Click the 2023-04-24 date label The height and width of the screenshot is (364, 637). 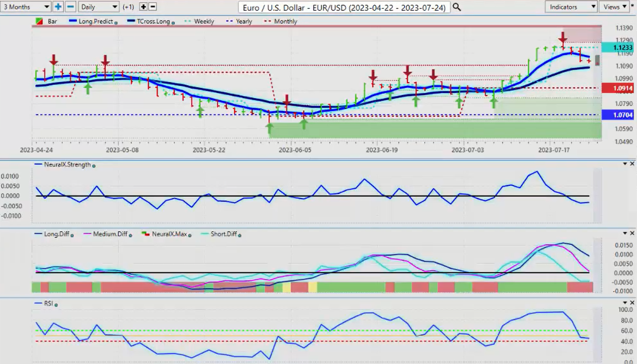click(x=37, y=150)
